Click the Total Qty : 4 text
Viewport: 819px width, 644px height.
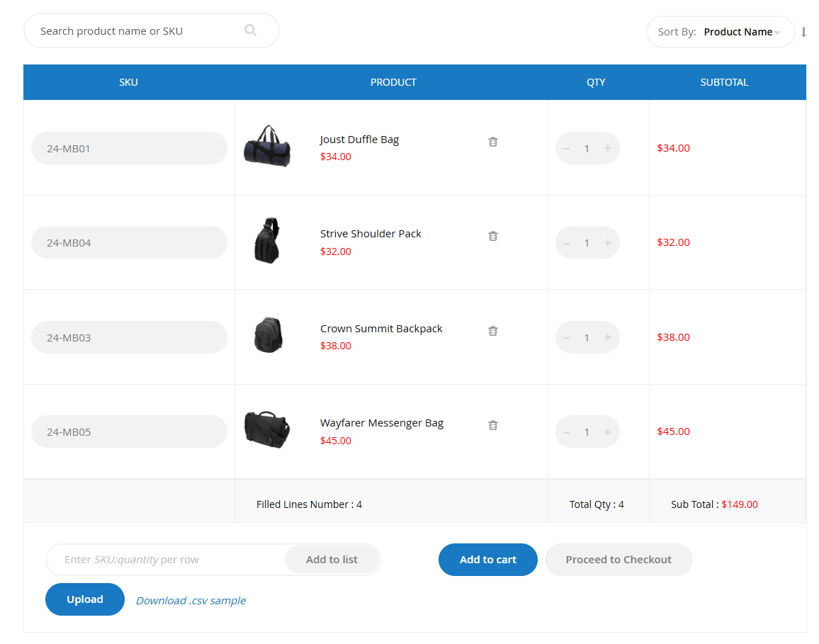597,504
